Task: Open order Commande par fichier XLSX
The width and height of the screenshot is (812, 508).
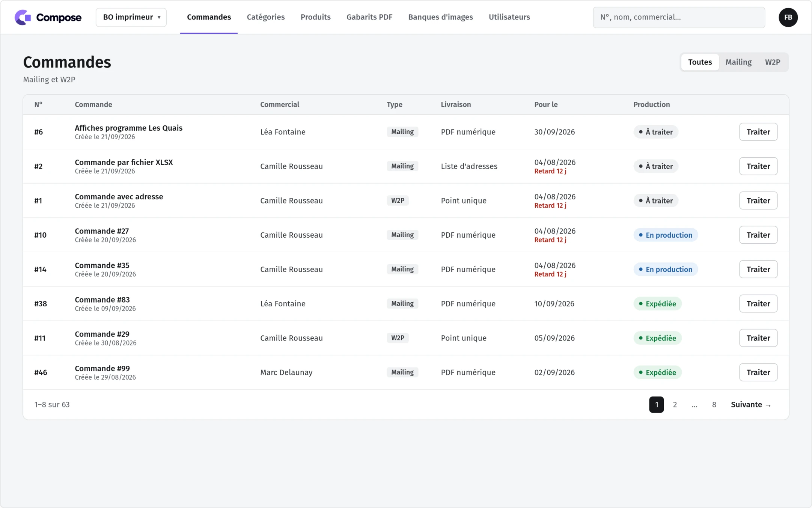Action: click(124, 163)
